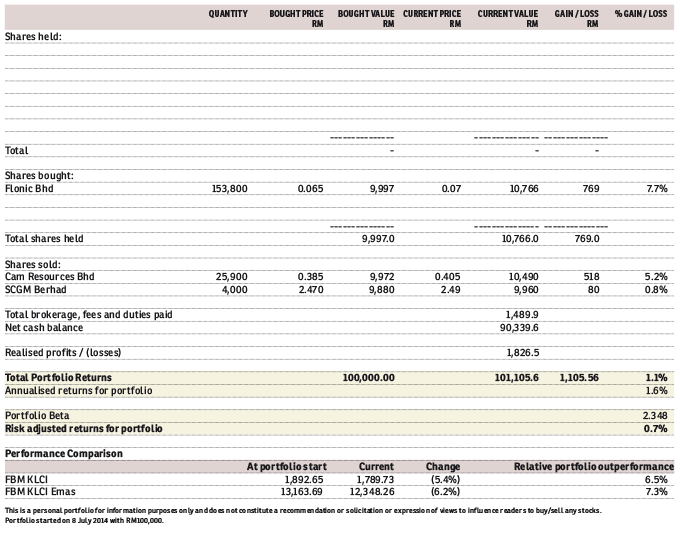The height and width of the screenshot is (536, 680).
Task: Click the QUANTITY column header
Action: click(x=228, y=13)
